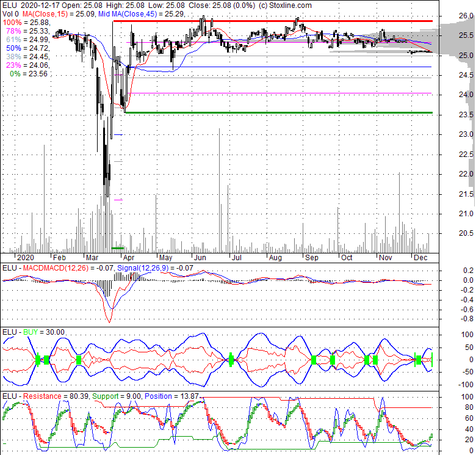Click the '38% = 24.45' Fibonacci label
This screenshot has width=476, height=455.
pyautogui.click(x=28, y=57)
